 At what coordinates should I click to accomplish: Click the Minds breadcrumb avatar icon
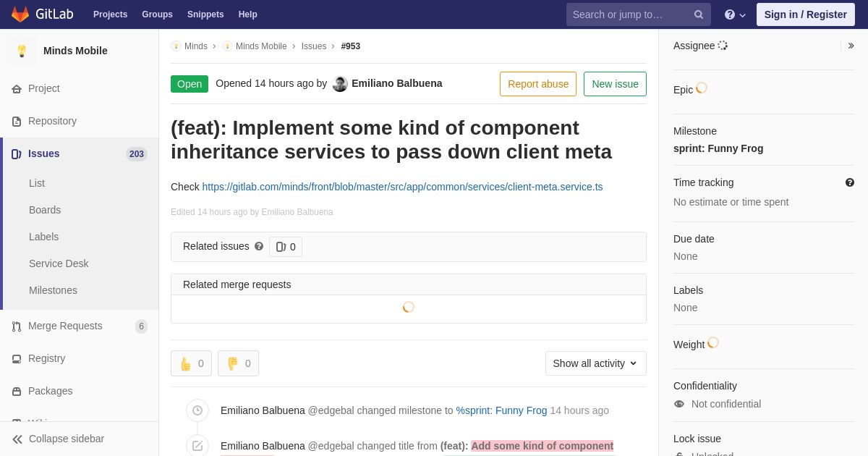tap(176, 46)
